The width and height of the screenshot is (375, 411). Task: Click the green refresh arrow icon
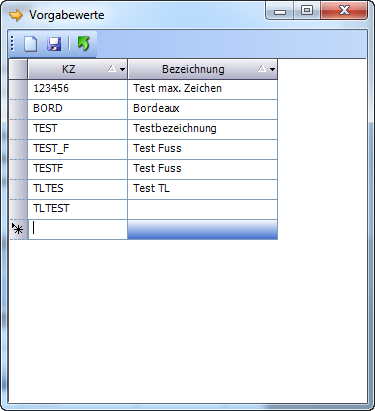[x=84, y=44]
